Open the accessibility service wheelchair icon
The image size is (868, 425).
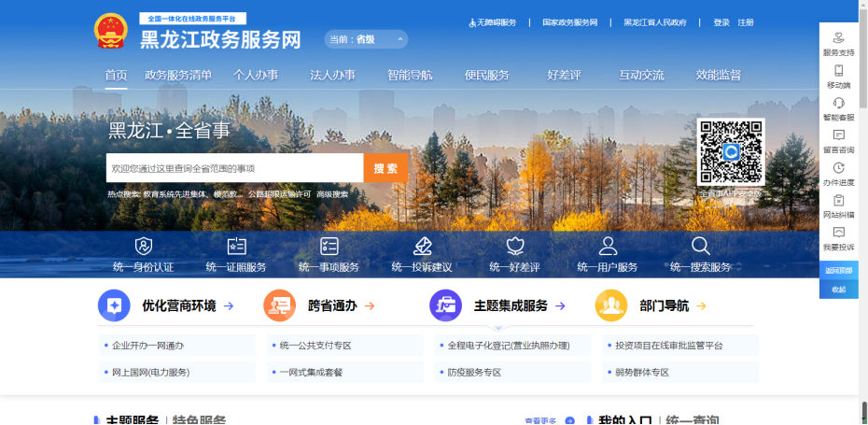[472, 22]
